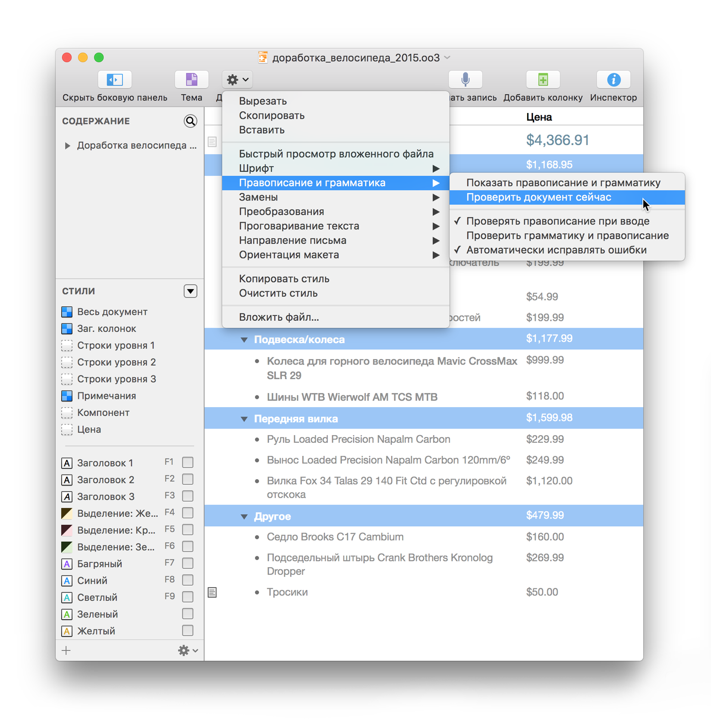The image size is (711, 728).
Task: Open the Инспектор info icon
Action: click(613, 80)
